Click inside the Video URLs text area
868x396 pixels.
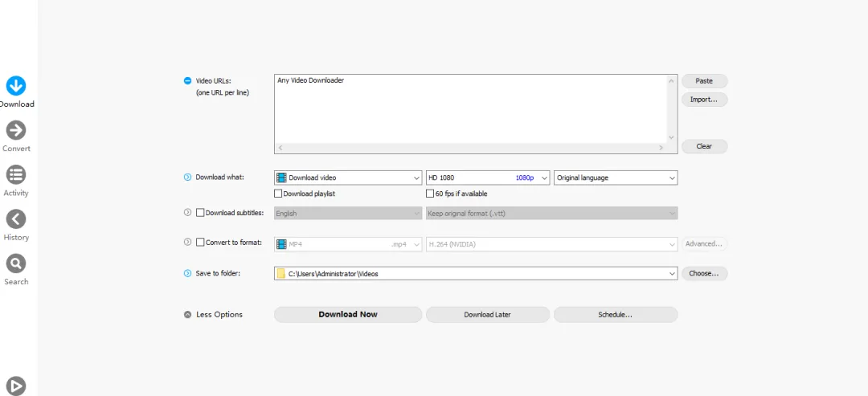(470, 109)
